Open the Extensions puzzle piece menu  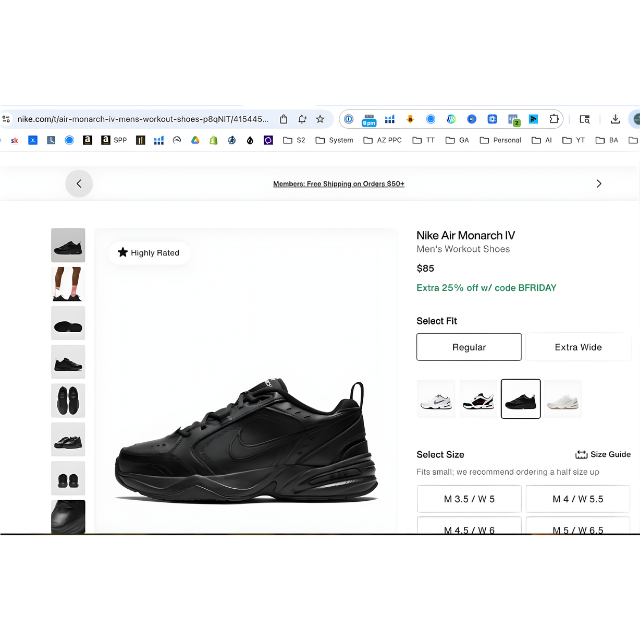pyautogui.click(x=554, y=119)
